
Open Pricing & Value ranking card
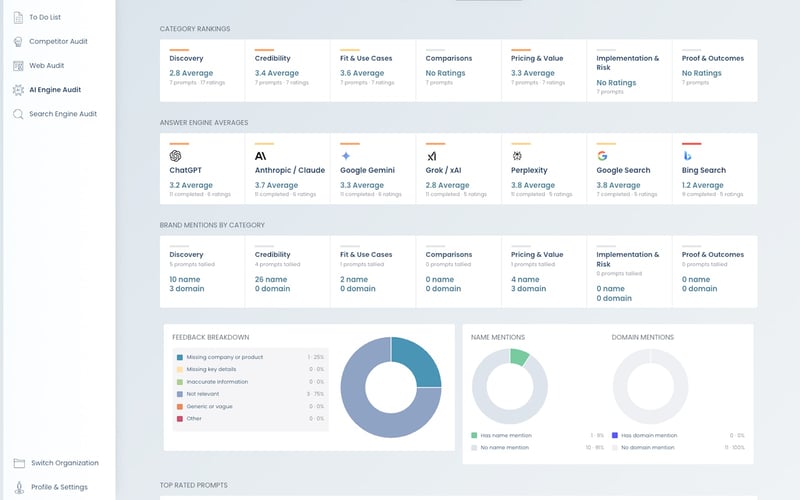pos(544,70)
